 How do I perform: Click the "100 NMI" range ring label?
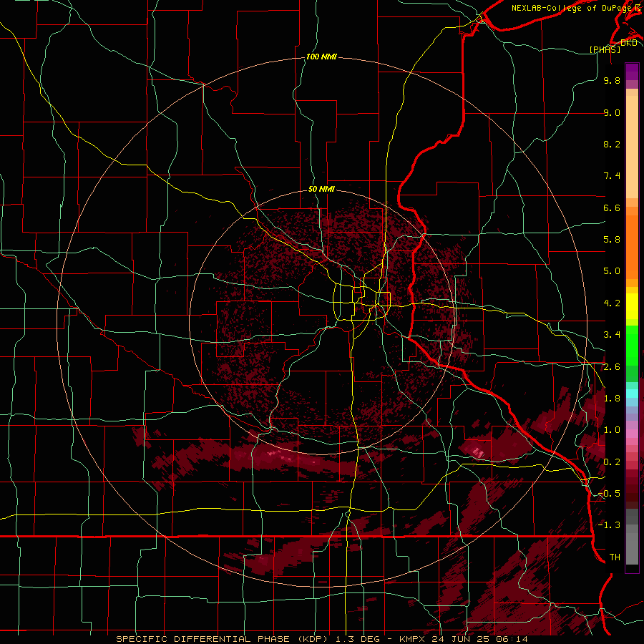pyautogui.click(x=321, y=57)
